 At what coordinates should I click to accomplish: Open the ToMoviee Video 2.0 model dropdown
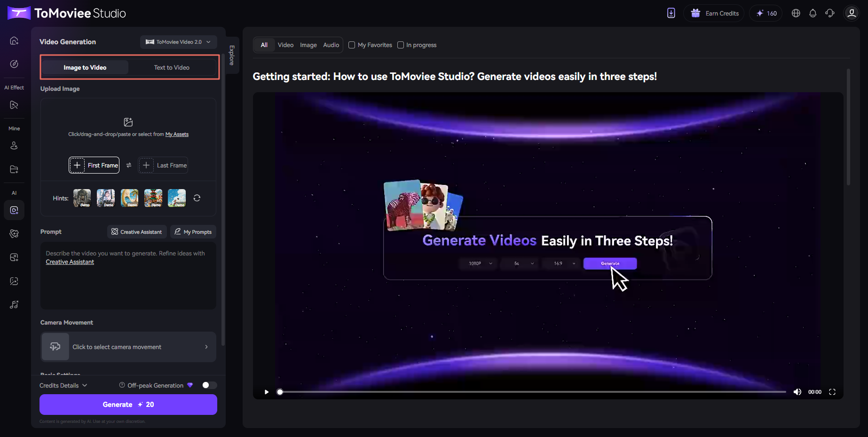point(178,42)
